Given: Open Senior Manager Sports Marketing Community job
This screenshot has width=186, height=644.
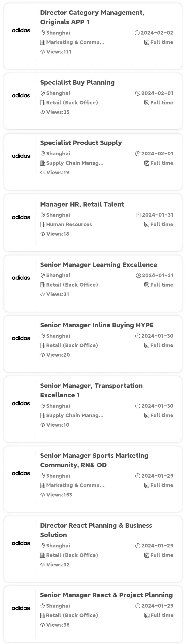Looking at the screenshot, I should pos(94,460).
